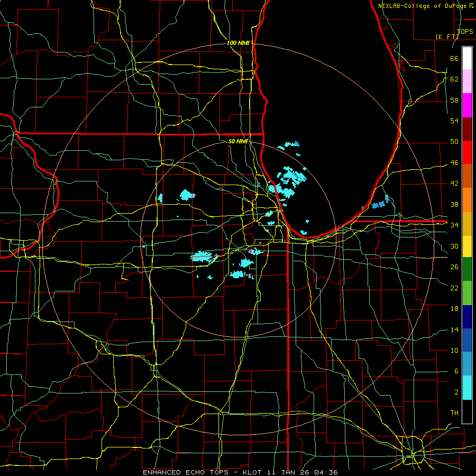Click the 'TH' legend label text
This screenshot has width=476, height=476.
pyautogui.click(x=454, y=413)
